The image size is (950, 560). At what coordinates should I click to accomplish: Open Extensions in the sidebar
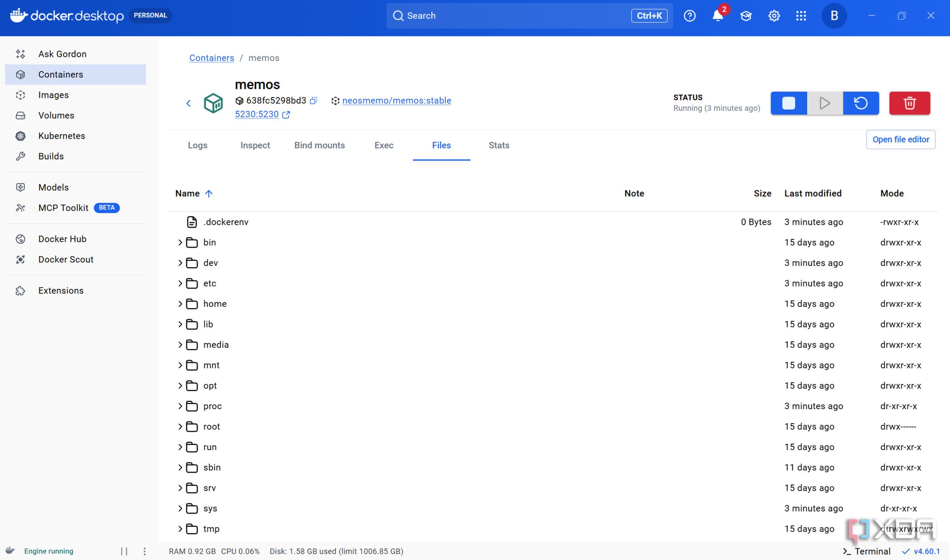tap(75, 290)
